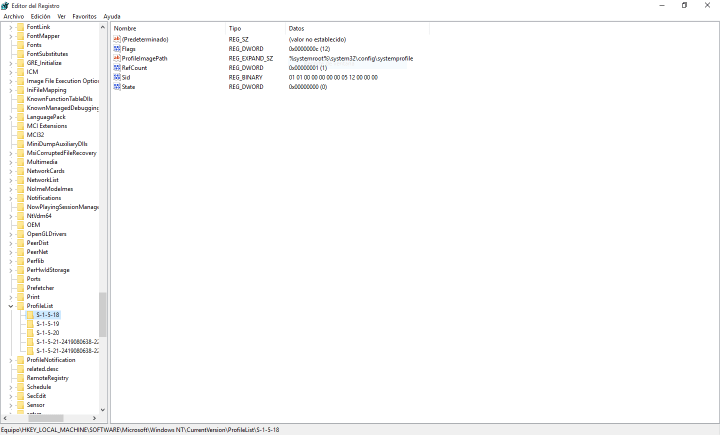Select the MiniDumpAuxiliaryDlls key
Image resolution: width=720 pixels, height=435 pixels.
click(x=57, y=144)
